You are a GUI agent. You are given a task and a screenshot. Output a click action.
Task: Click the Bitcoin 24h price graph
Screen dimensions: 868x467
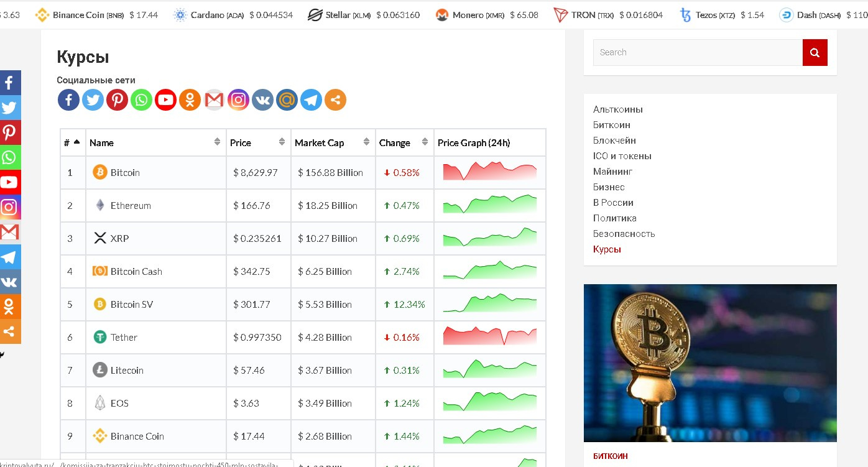click(490, 171)
